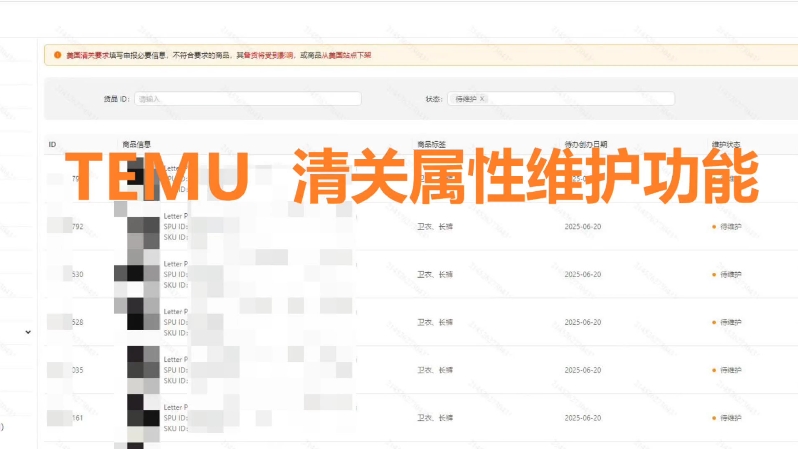Click SPU ID label in row 161
798x449 pixels.
coord(176,418)
